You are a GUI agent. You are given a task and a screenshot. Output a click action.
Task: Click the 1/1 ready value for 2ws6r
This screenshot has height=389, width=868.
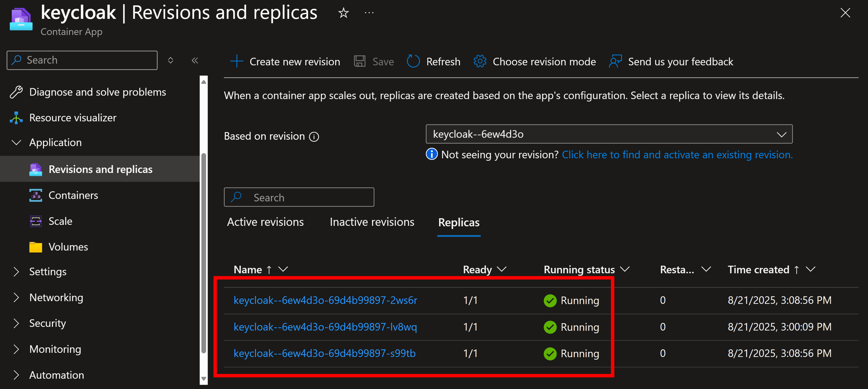tap(470, 300)
